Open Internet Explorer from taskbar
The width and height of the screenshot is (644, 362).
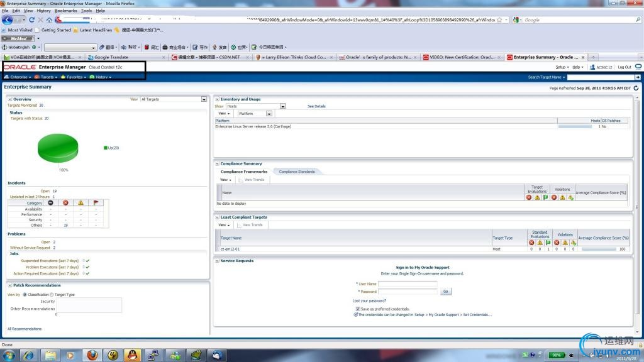(29, 355)
